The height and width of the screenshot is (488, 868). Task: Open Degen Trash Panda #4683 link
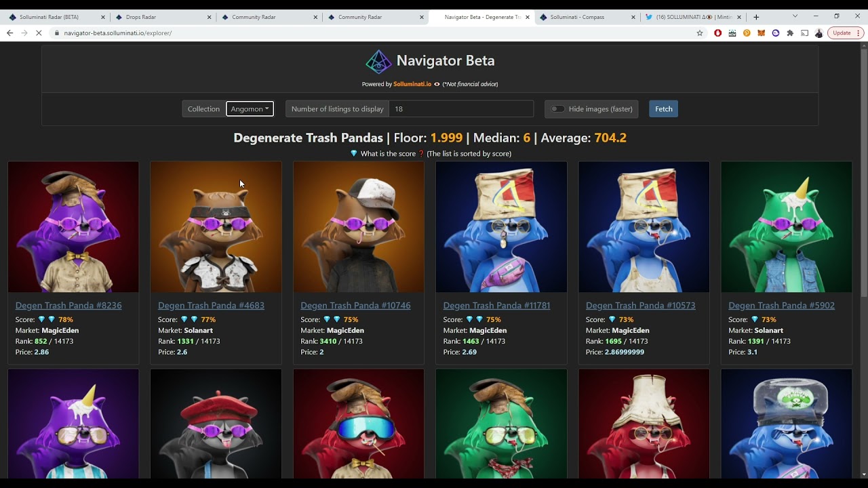point(211,306)
